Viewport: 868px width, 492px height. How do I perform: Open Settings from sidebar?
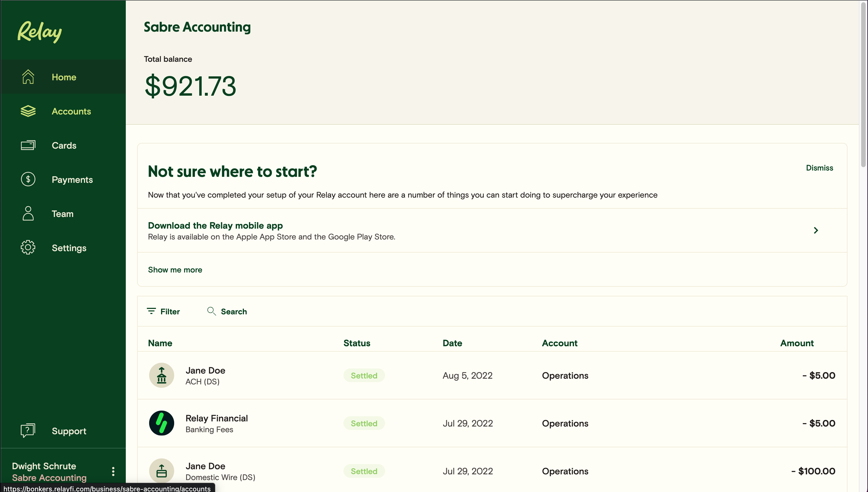[x=63, y=248]
